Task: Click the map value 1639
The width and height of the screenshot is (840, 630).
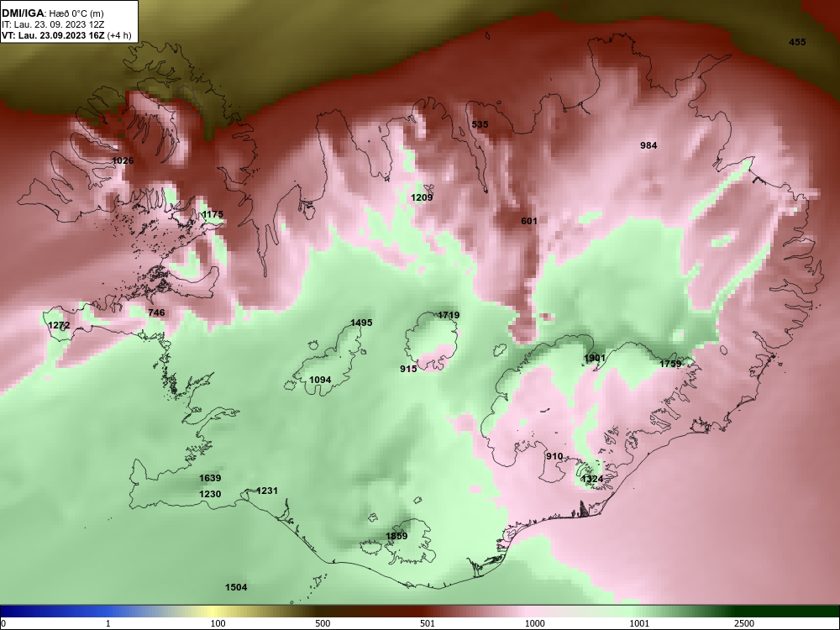Action: [x=210, y=478]
